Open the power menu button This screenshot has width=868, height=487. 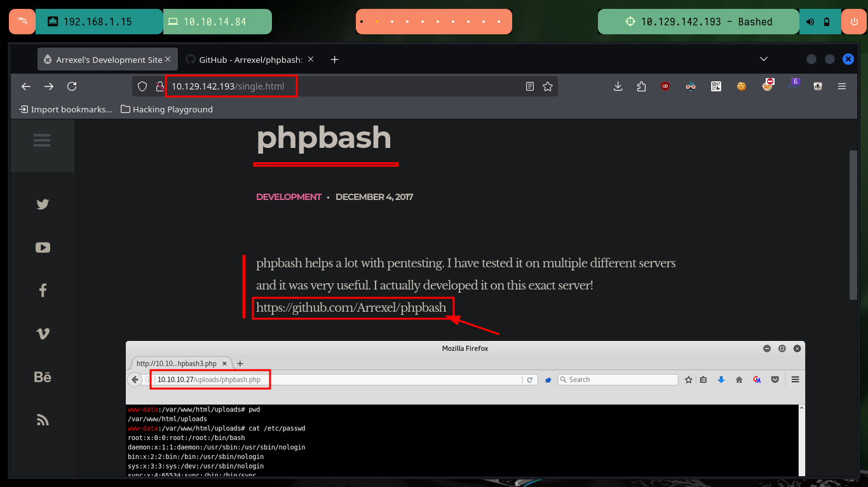(853, 22)
